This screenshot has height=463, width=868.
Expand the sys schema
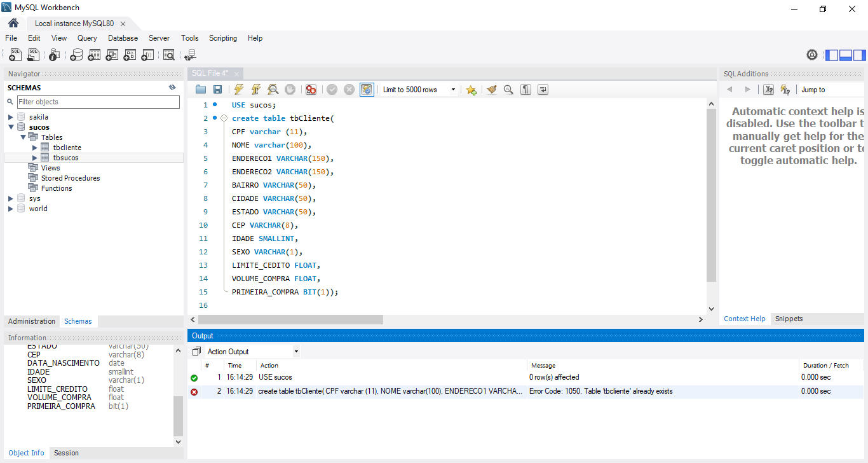11,198
